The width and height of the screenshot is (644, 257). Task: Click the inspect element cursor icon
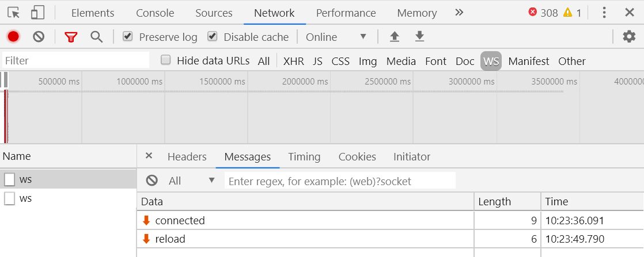(x=14, y=13)
